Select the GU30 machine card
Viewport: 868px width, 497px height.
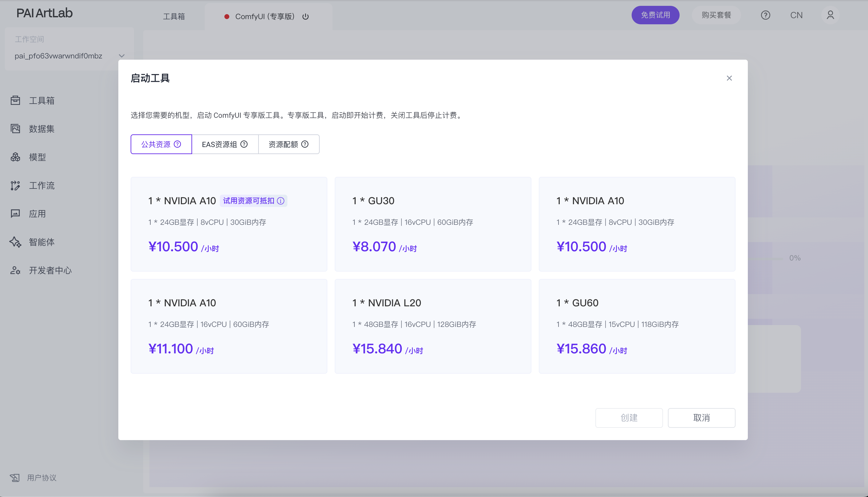[x=433, y=224]
